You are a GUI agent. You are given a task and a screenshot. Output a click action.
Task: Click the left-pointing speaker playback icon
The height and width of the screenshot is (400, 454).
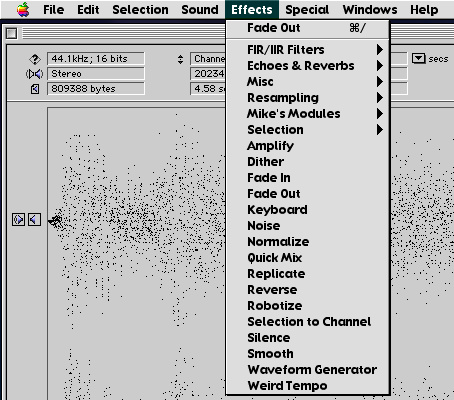click(34, 220)
